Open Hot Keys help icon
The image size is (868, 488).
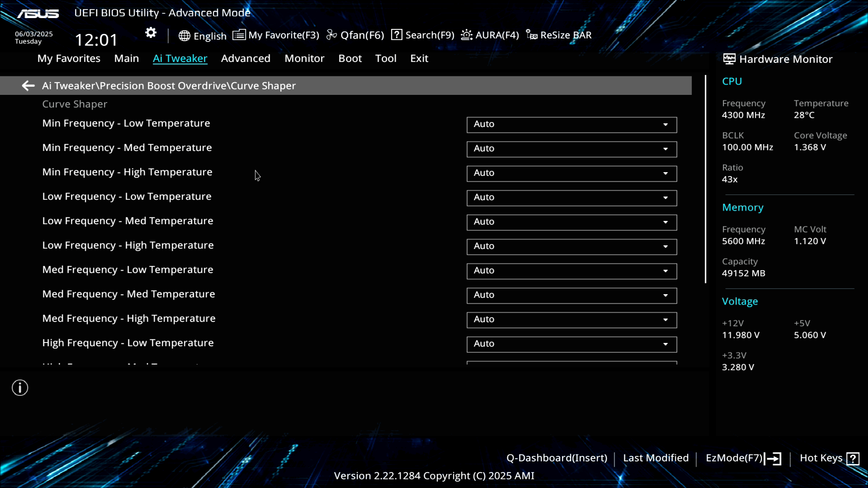pos(853,459)
